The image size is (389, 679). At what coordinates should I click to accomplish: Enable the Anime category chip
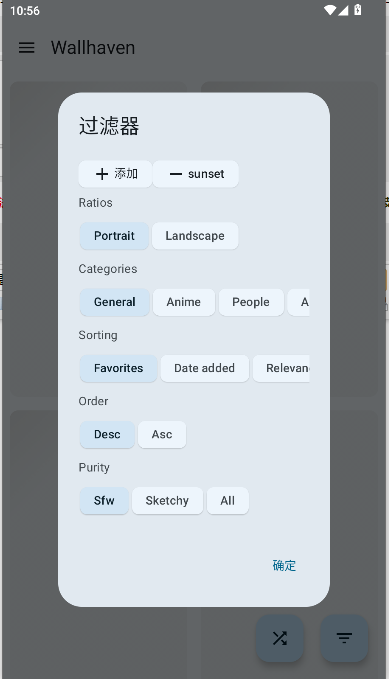click(184, 302)
